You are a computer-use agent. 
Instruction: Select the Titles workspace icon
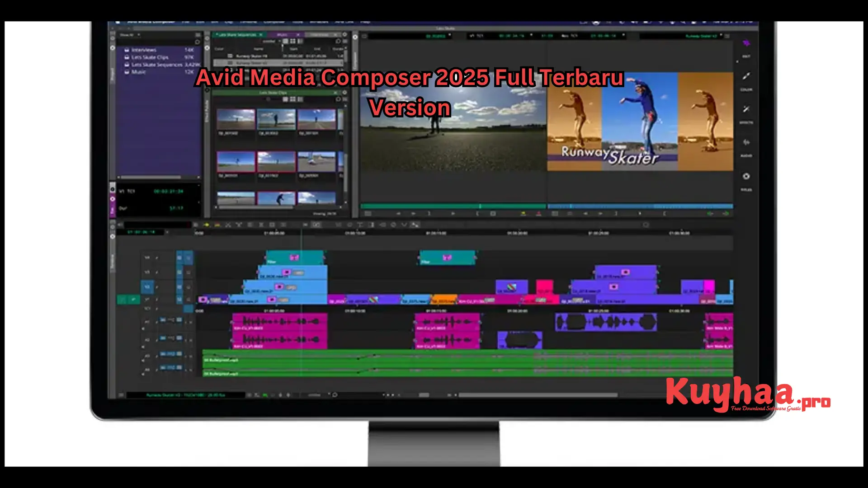point(746,177)
